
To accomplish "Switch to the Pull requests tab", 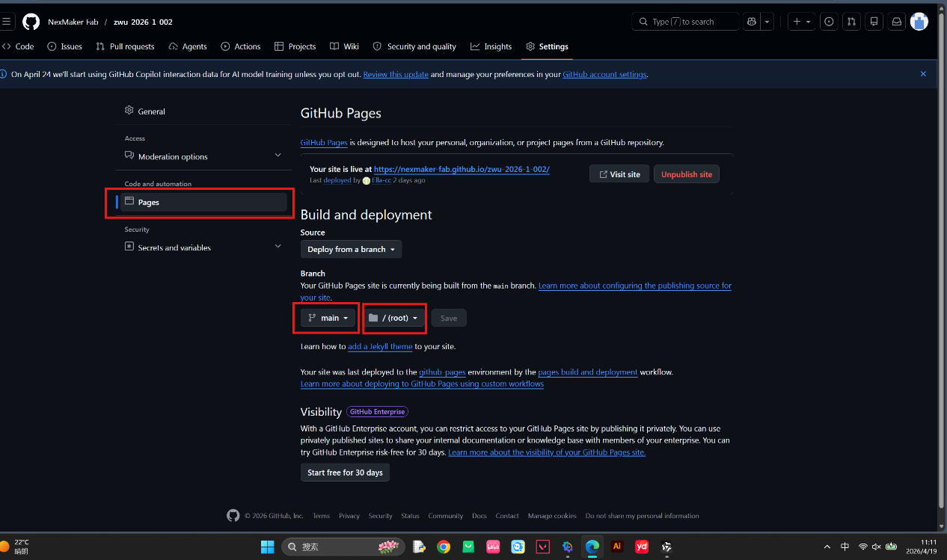I will point(125,46).
